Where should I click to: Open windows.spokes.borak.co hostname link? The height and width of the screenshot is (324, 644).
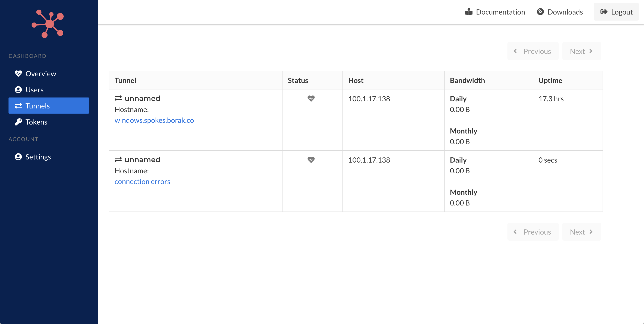(154, 120)
